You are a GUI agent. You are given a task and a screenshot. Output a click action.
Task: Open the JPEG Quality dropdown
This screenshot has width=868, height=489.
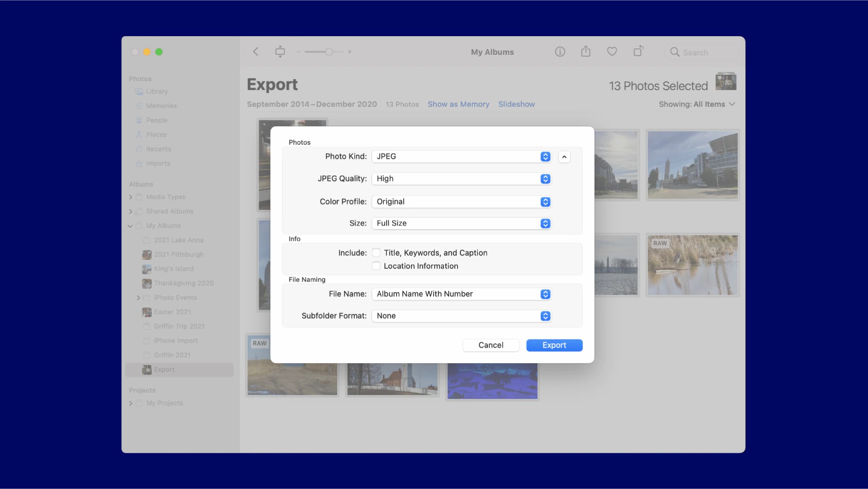point(461,178)
